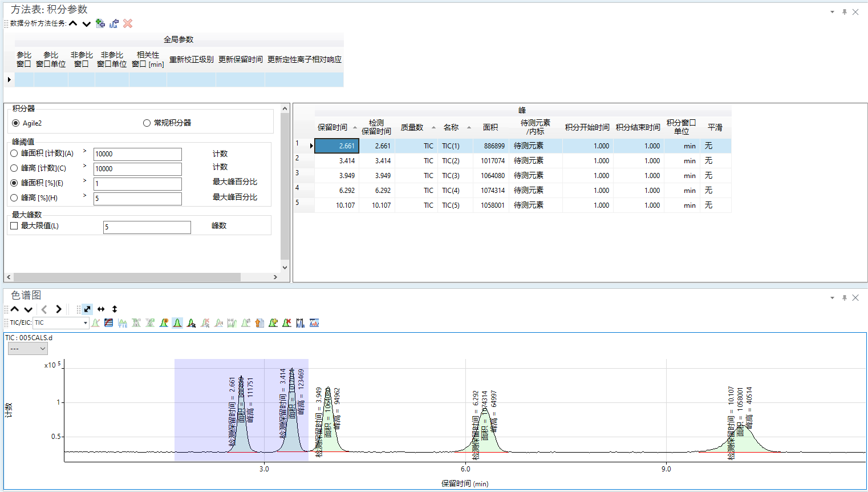Enable the 最大限值(L) checkbox
The image size is (868, 492).
click(14, 226)
